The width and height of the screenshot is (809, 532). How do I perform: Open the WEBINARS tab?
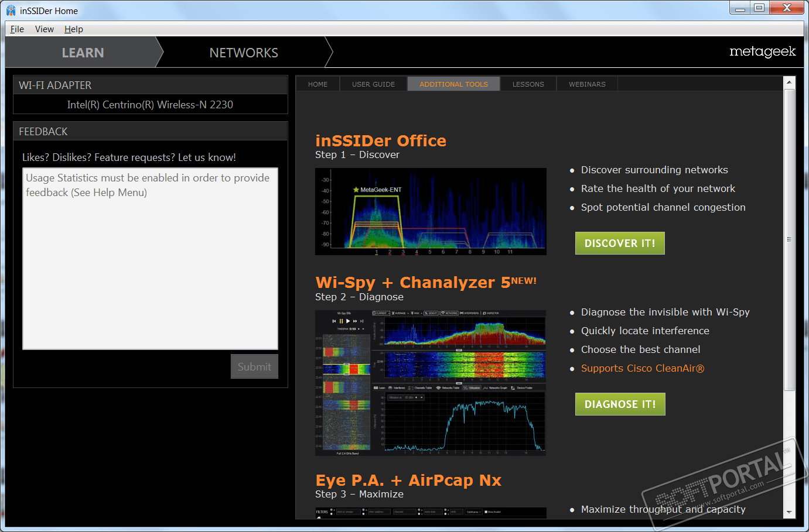point(587,84)
